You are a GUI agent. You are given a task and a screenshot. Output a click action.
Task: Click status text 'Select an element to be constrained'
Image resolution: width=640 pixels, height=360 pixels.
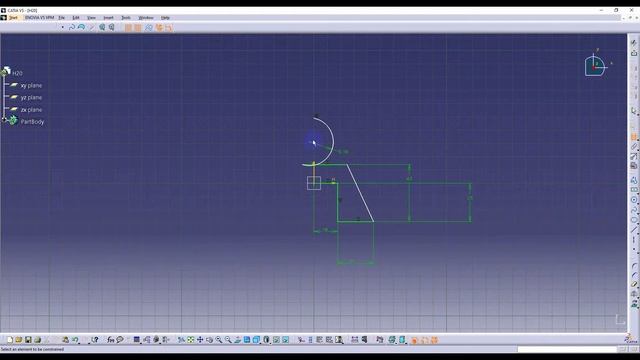32,349
